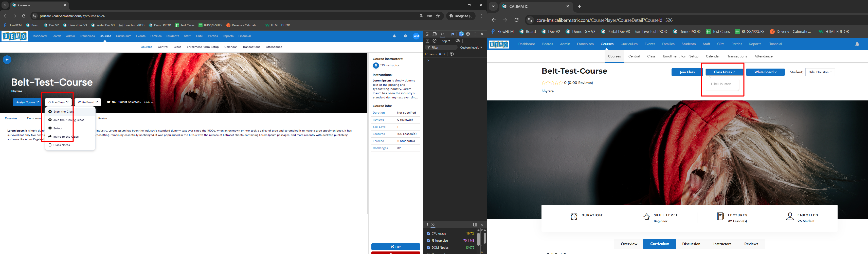
Task: Open the Hilel Houston student dropdown
Action: (820, 72)
